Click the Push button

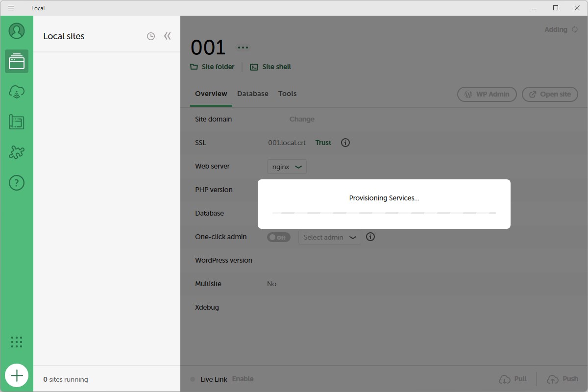click(563, 379)
